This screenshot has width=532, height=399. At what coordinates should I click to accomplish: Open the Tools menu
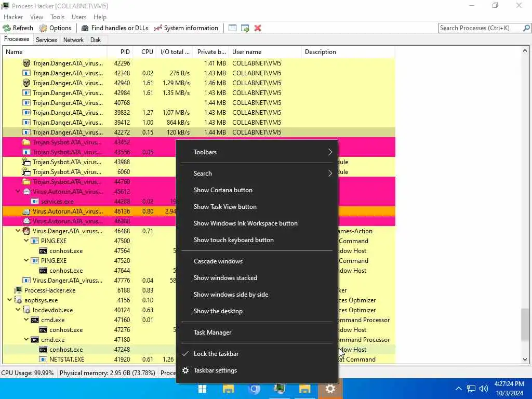point(57,17)
